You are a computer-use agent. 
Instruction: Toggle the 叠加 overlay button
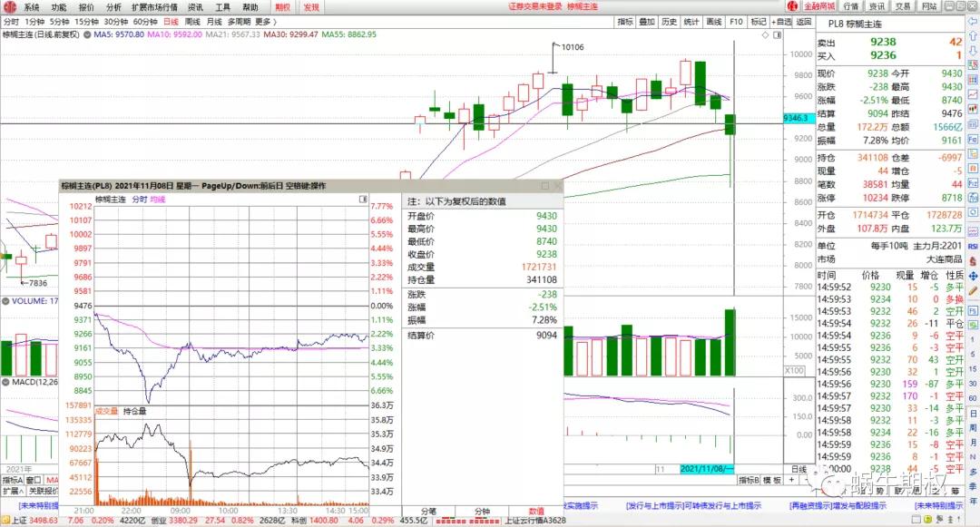[647, 21]
